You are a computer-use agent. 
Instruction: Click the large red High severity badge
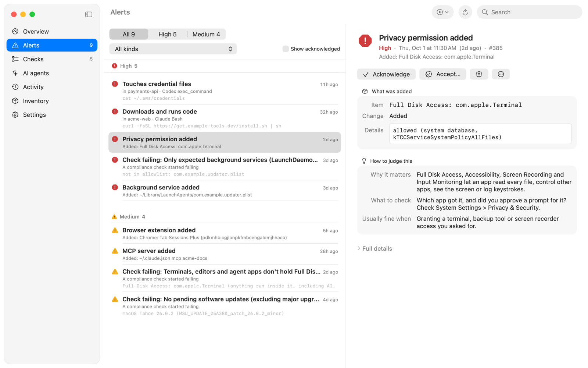[x=365, y=41]
